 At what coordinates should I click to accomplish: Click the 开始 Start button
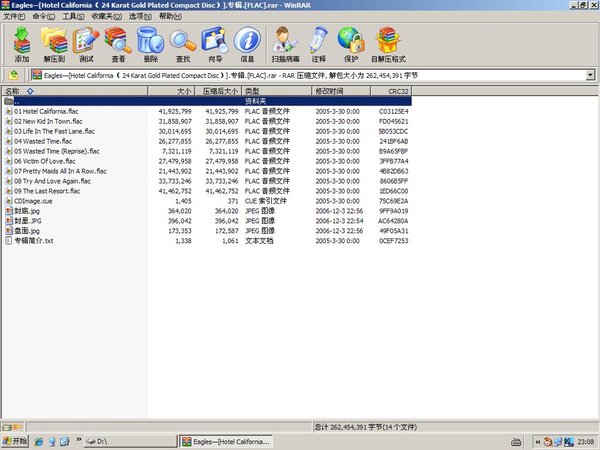point(15,442)
